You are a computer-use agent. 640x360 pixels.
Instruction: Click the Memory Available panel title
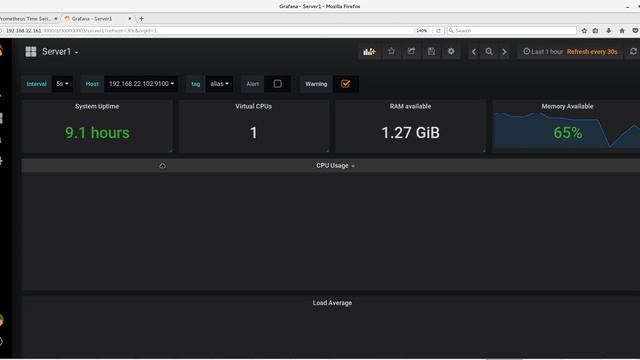pos(567,106)
